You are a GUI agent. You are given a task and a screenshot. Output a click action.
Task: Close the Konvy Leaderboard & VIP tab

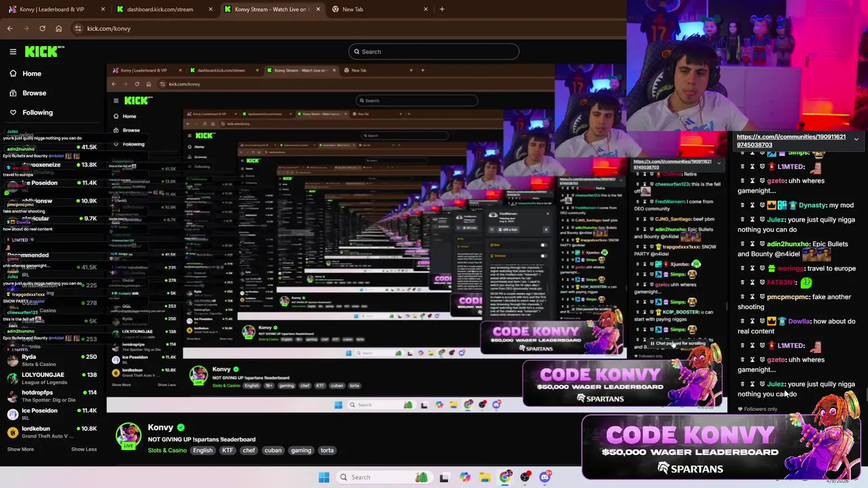(103, 9)
